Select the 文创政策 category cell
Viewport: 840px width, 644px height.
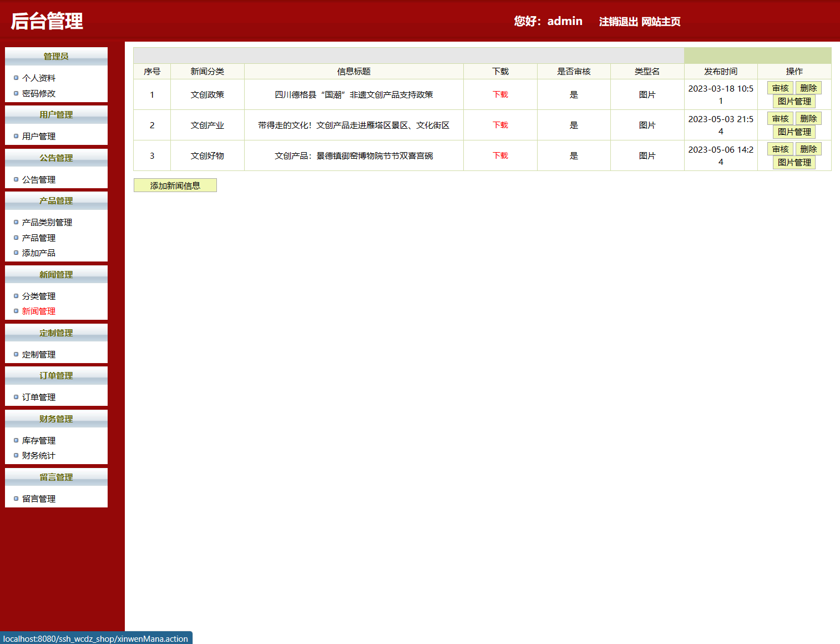[x=208, y=95]
